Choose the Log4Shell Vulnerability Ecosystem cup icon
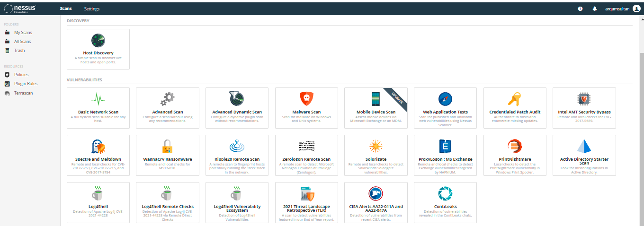 (237, 193)
